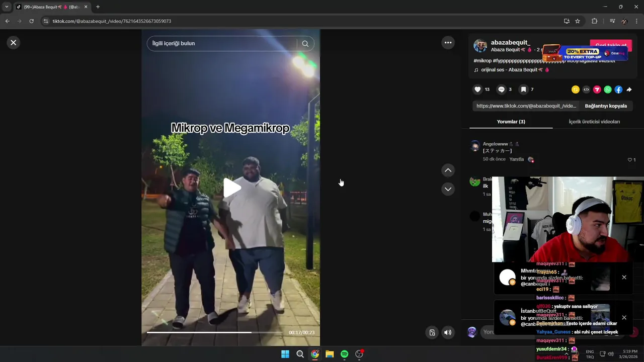This screenshot has height=362, width=644.
Task: Like Angelowww's comment
Action: (x=629, y=160)
